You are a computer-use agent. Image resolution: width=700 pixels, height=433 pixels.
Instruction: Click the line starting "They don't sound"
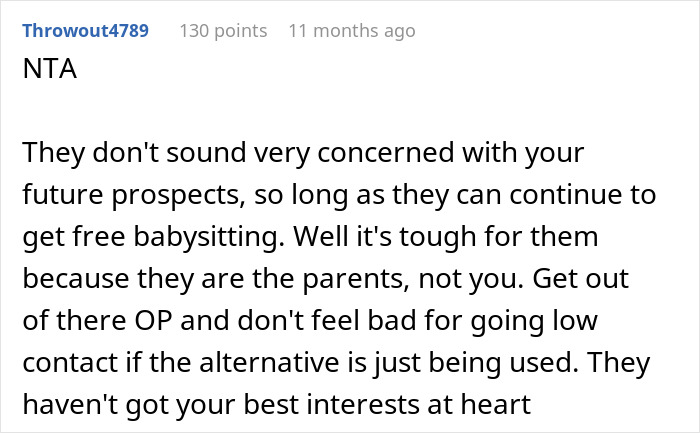(x=300, y=155)
